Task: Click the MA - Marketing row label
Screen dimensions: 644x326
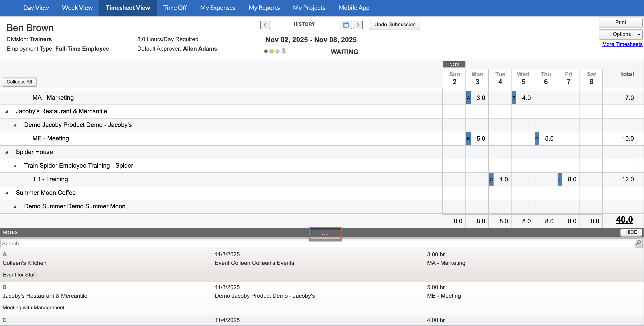Action: pos(53,97)
